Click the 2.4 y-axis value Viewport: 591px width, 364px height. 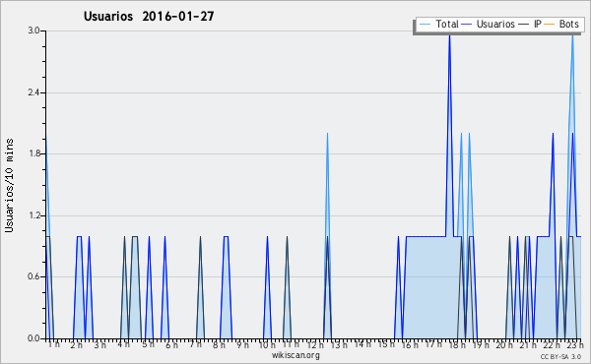(33, 92)
